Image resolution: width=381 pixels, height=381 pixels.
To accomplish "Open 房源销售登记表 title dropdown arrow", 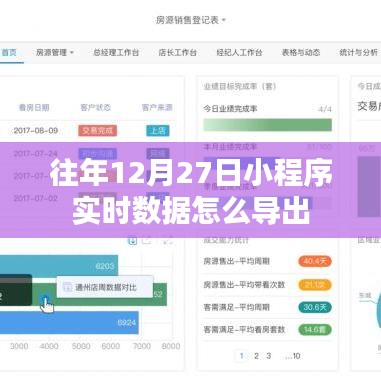I will point(224,20).
